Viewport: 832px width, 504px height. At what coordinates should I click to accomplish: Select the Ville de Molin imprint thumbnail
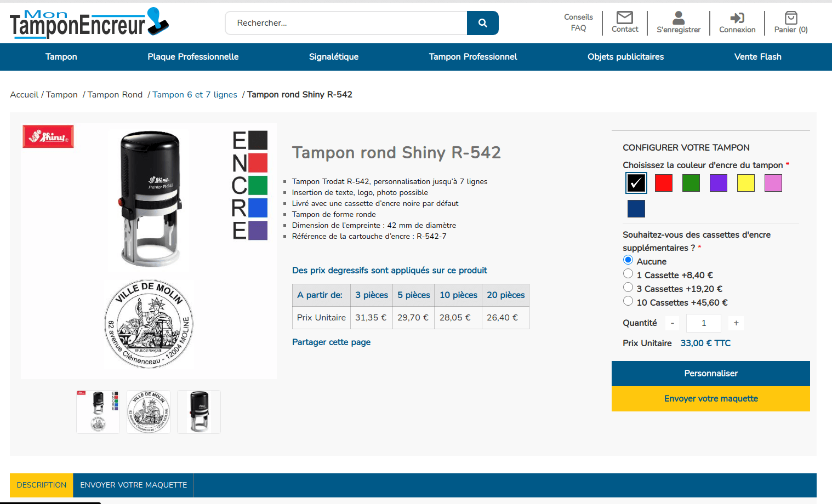click(x=149, y=412)
